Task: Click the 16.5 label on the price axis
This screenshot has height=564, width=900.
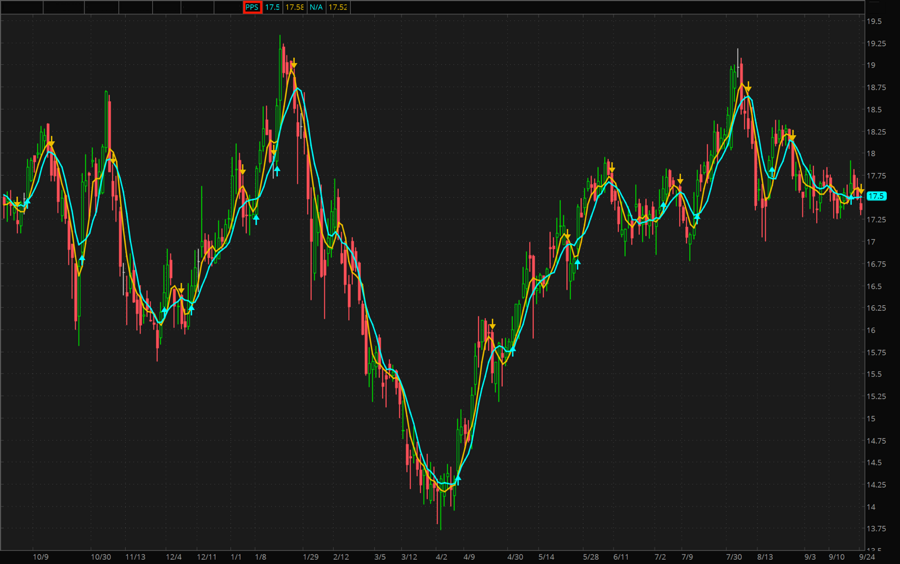Action: (873, 286)
